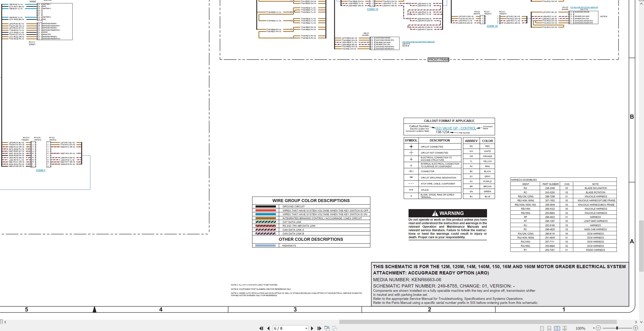Click the SPLICE symbol description
Screen dimensions: 644x331
[x=425, y=190]
